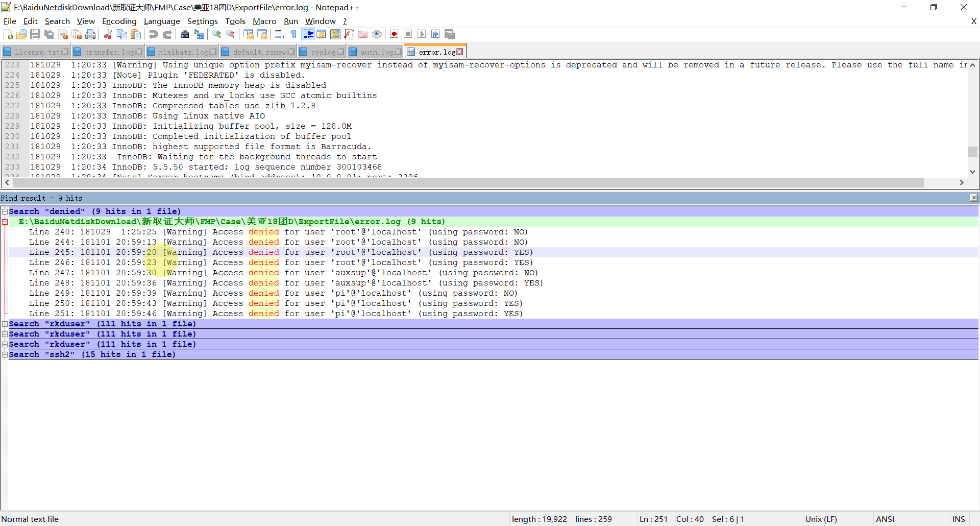Expand the third Search "rkduser" result
The image size is (980, 526).
tap(5, 344)
